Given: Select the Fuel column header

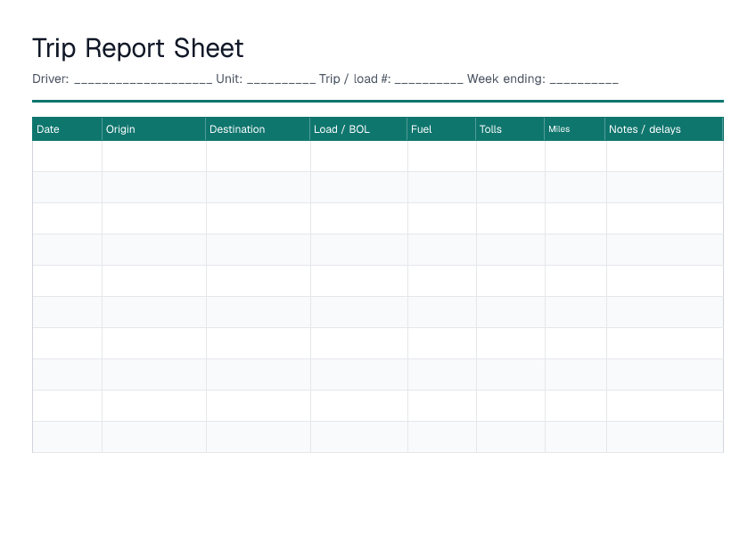Looking at the screenshot, I should click(x=441, y=128).
